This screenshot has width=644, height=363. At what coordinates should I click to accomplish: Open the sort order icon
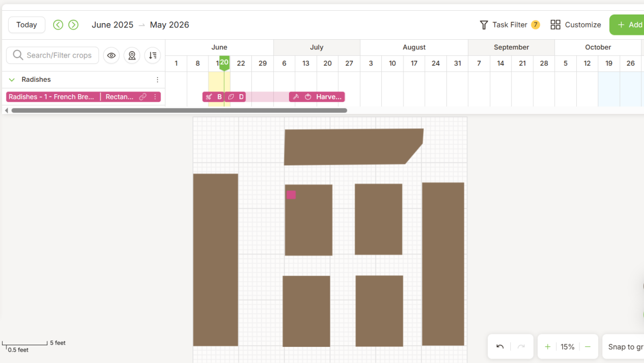pyautogui.click(x=153, y=55)
